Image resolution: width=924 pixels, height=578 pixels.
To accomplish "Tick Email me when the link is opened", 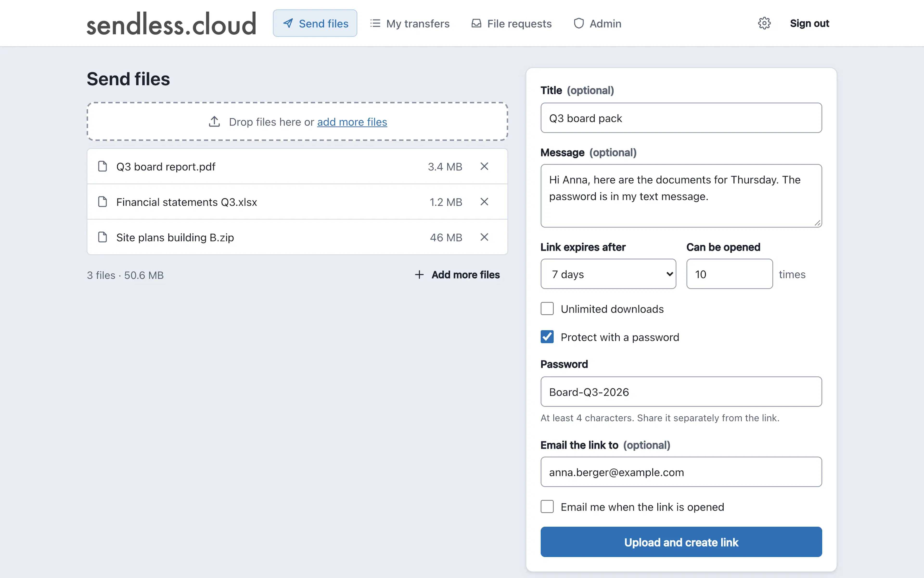I will pyautogui.click(x=547, y=506).
